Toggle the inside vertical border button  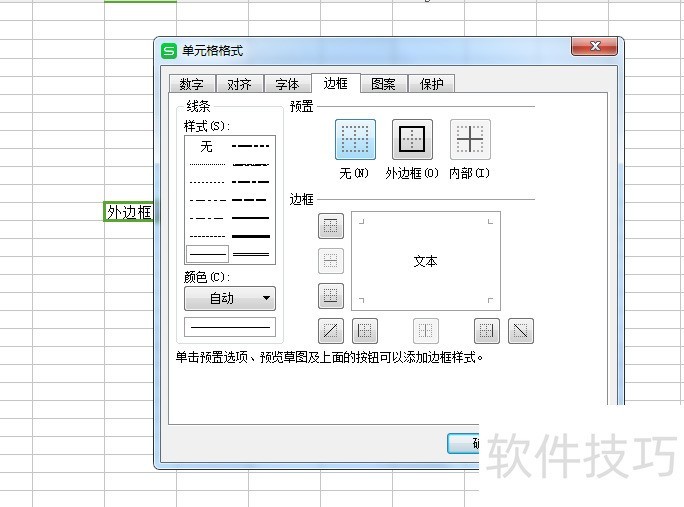(426, 331)
